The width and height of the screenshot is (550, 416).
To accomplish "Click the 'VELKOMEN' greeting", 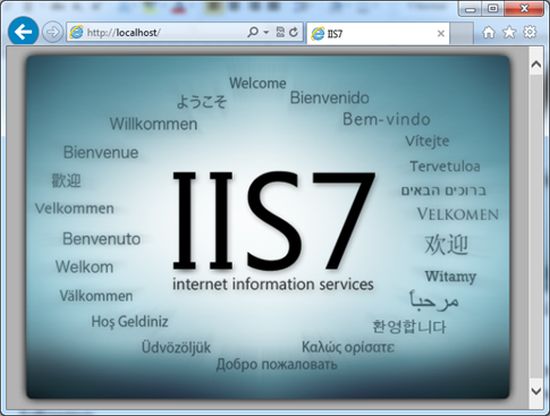I will (458, 214).
